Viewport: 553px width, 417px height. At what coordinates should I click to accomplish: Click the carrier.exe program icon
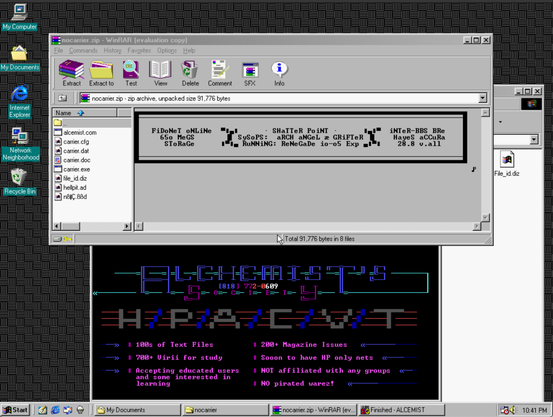pos(58,169)
